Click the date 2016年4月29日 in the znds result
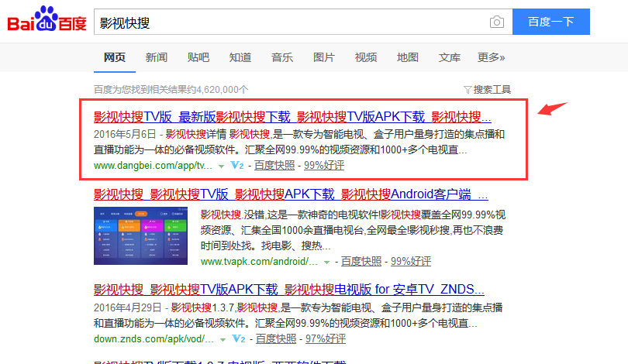Image resolution: width=628 pixels, height=364 pixels. (x=127, y=307)
